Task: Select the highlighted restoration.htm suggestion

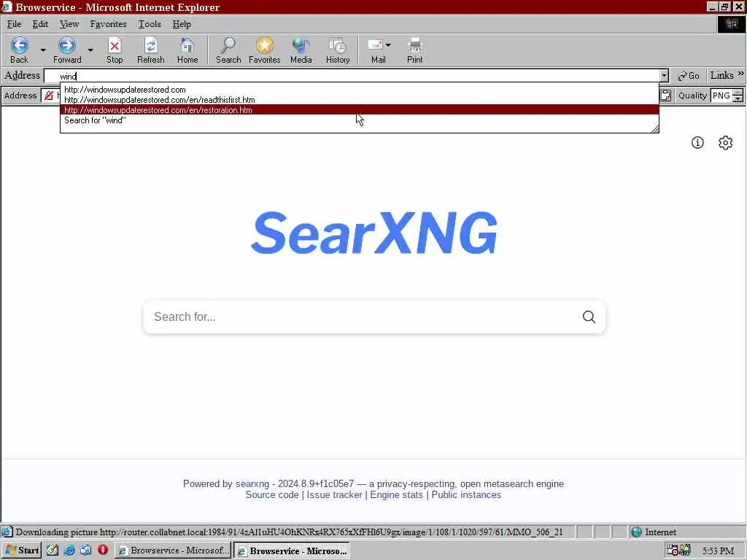Action: (360, 109)
